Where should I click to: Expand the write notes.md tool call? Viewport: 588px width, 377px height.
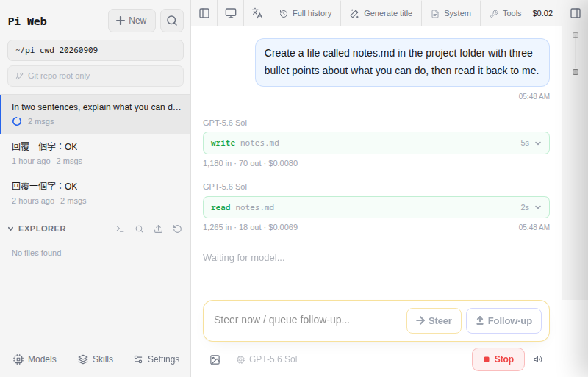tap(376, 143)
